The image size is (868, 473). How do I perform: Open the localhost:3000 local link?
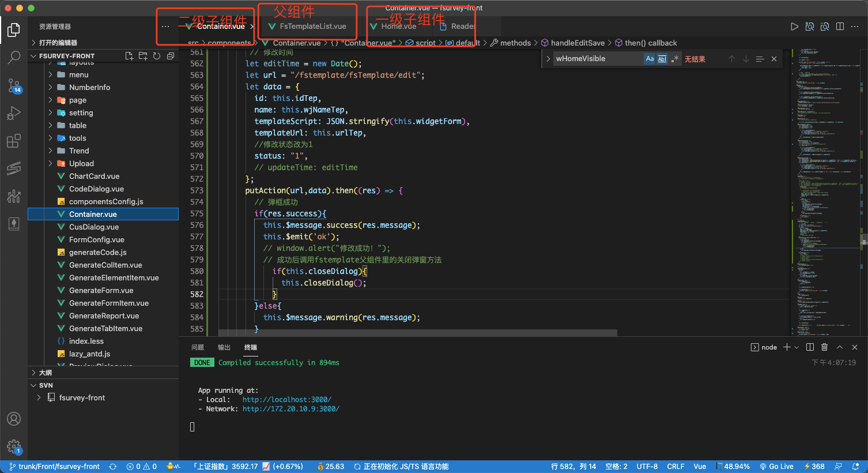point(286,400)
